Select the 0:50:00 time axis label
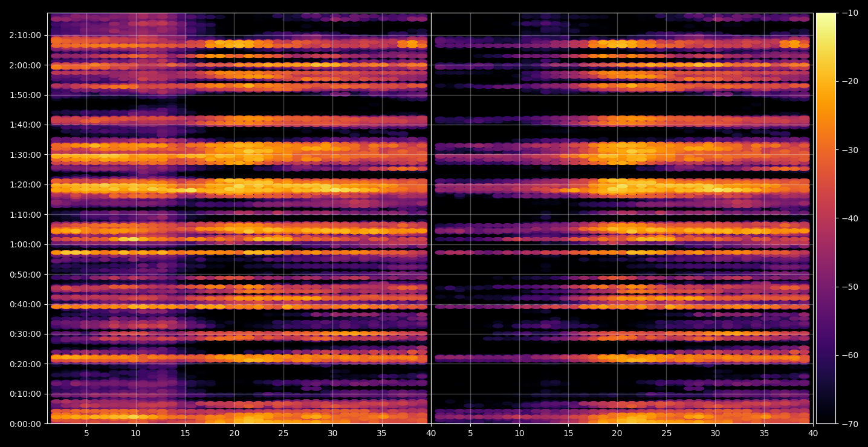 [25, 274]
